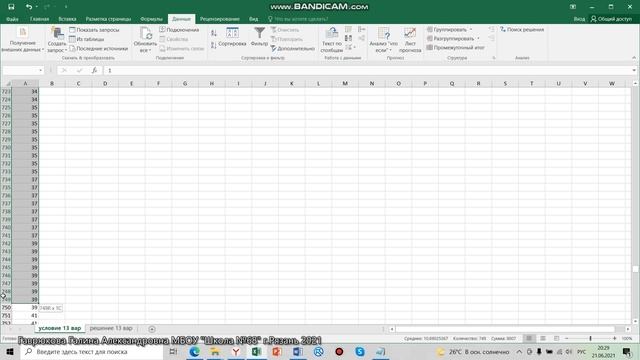Click the zoom slider handle in status bar

(x=591, y=338)
